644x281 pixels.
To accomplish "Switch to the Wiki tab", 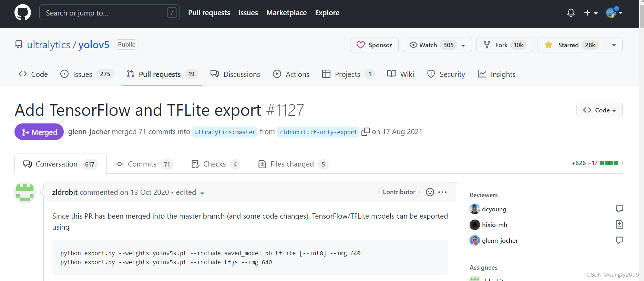I will (x=401, y=74).
